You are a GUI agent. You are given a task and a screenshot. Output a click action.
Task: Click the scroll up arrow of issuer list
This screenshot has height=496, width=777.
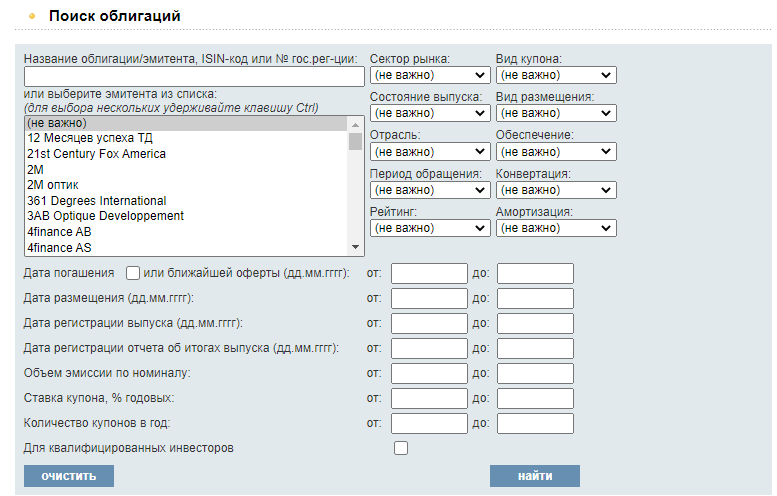355,124
